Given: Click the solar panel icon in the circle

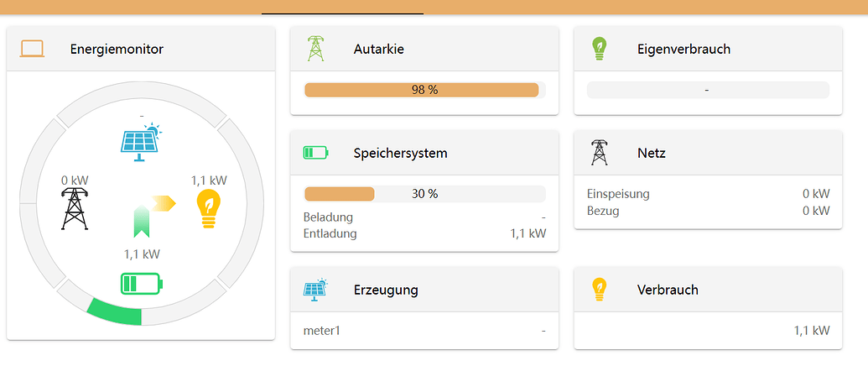Looking at the screenshot, I should tap(140, 141).
